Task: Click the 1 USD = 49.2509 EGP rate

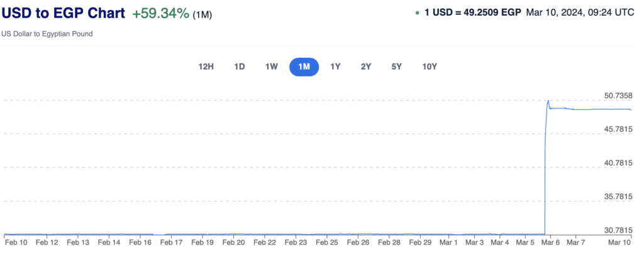Action: (x=473, y=13)
